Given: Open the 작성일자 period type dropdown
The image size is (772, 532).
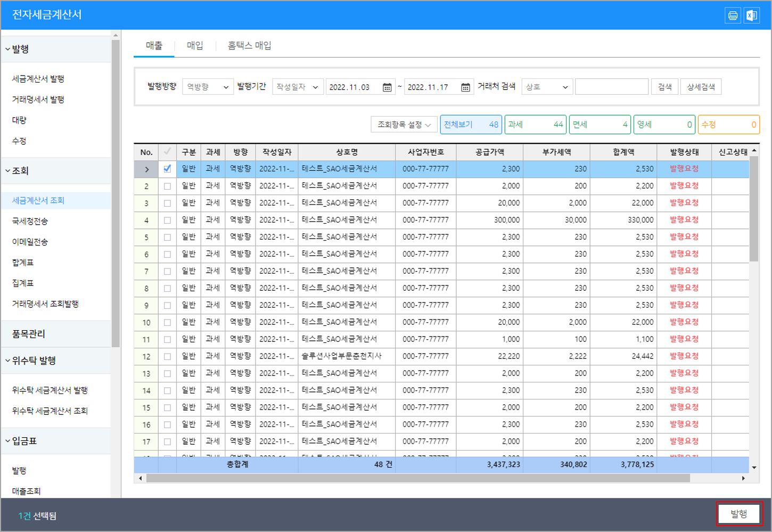Looking at the screenshot, I should 297,87.
